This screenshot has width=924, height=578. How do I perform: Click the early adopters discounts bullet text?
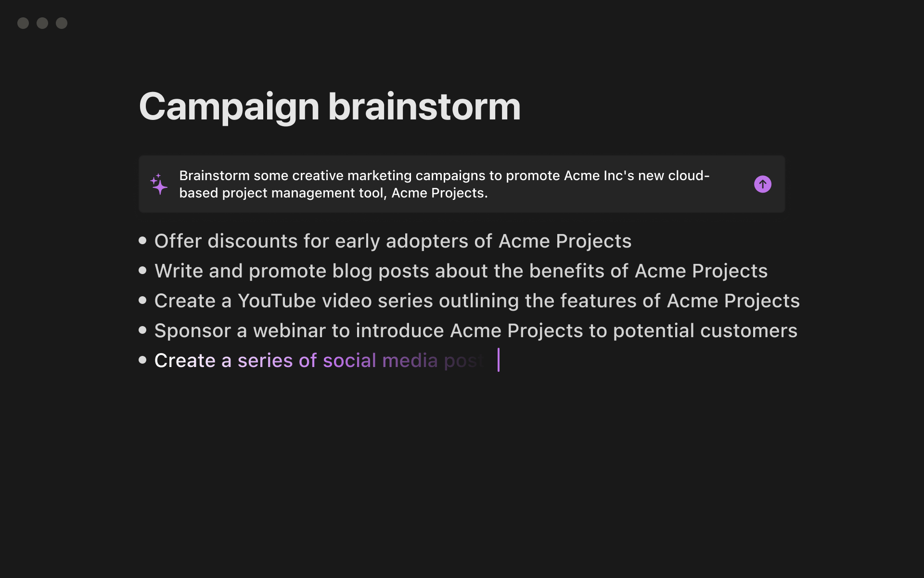pos(393,241)
